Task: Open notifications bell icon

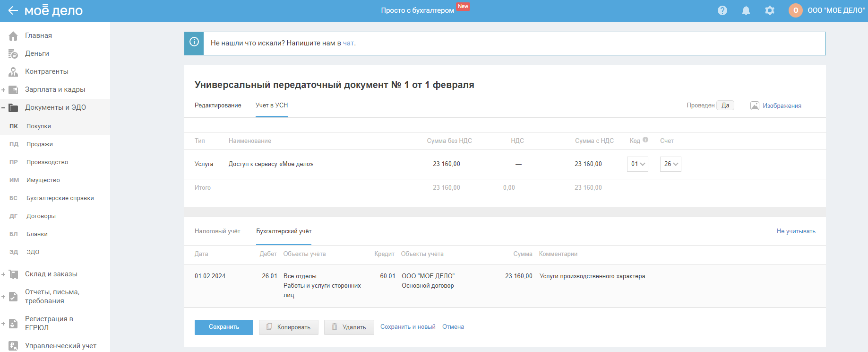Action: pos(746,10)
